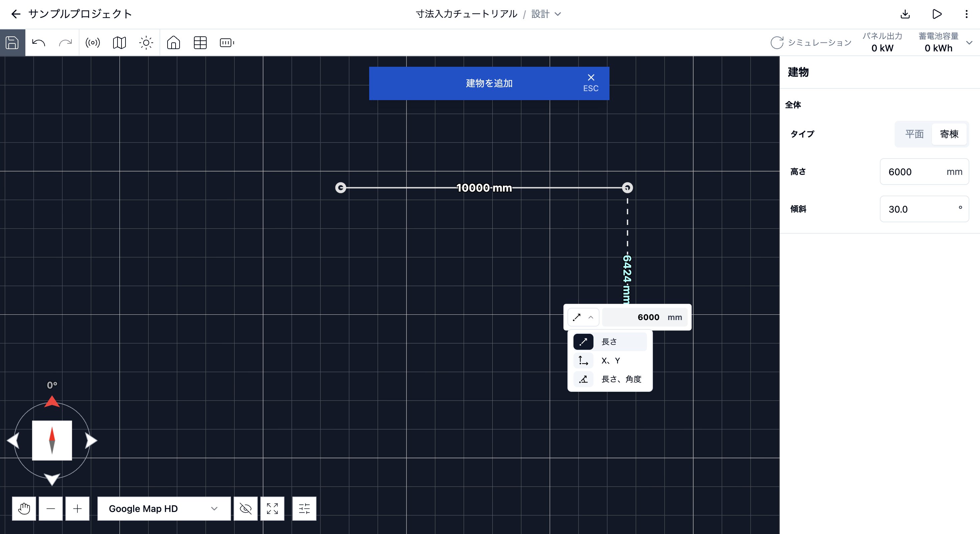Image resolution: width=980 pixels, height=534 pixels.
Task: Select the house building tool
Action: [174, 43]
